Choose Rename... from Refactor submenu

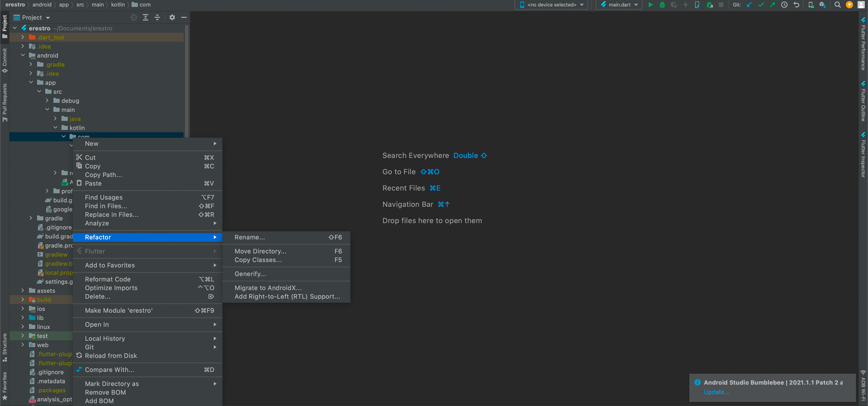(x=250, y=237)
